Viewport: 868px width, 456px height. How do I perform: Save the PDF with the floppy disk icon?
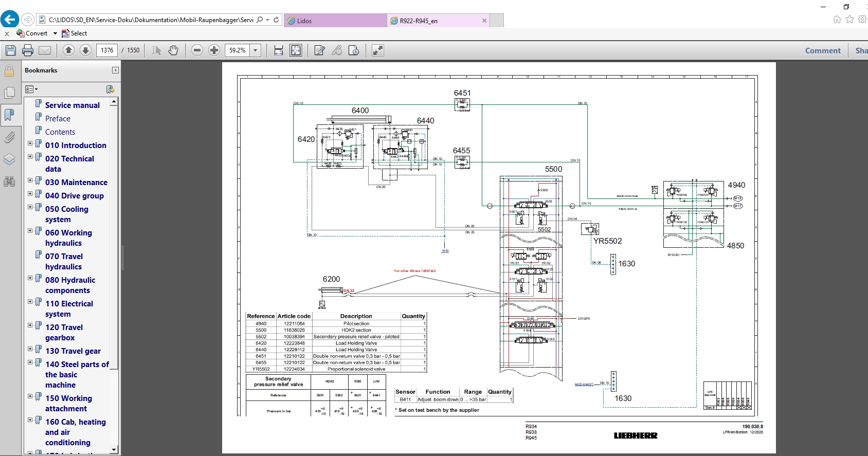(11, 50)
